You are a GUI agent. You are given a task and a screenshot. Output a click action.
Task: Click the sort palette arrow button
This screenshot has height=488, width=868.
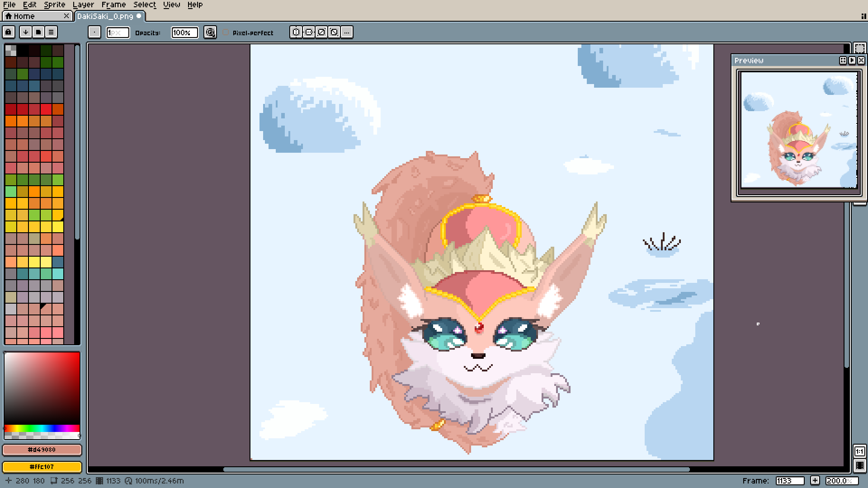click(26, 32)
